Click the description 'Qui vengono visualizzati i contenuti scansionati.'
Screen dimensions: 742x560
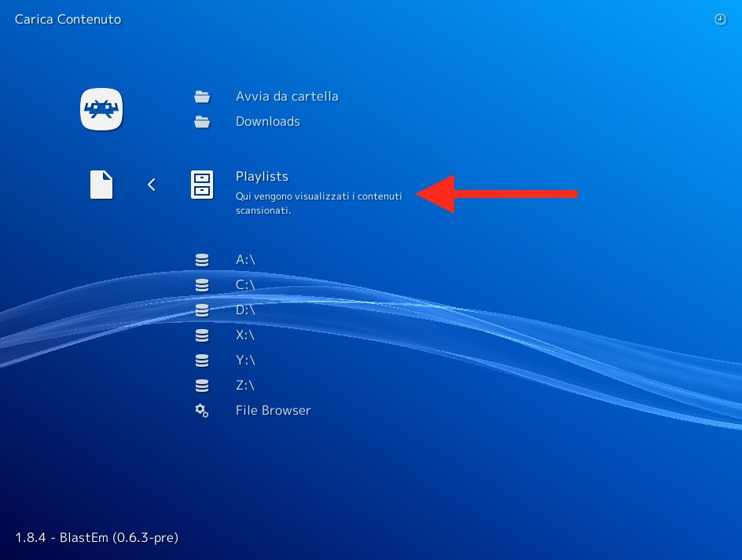tap(318, 203)
